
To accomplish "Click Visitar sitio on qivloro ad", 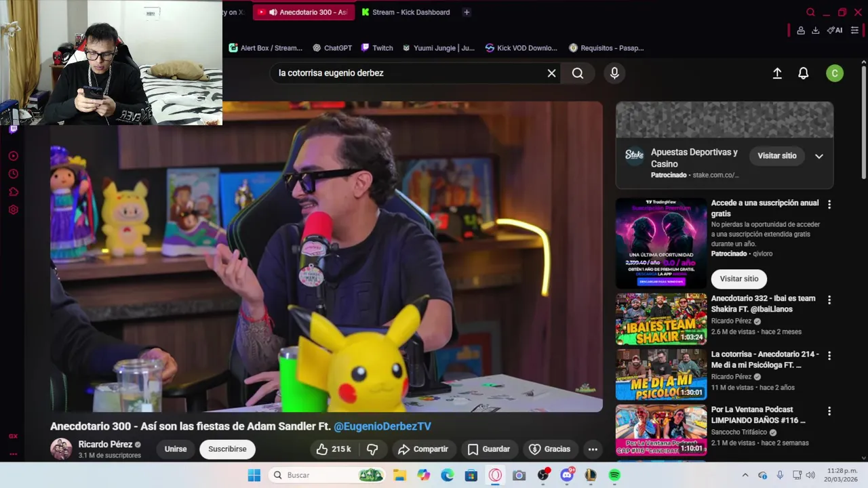I will [x=739, y=279].
